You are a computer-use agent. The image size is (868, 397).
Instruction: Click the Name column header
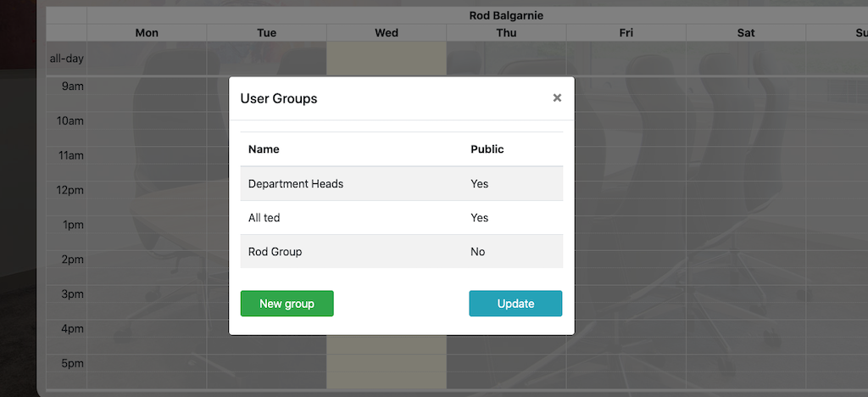point(264,149)
